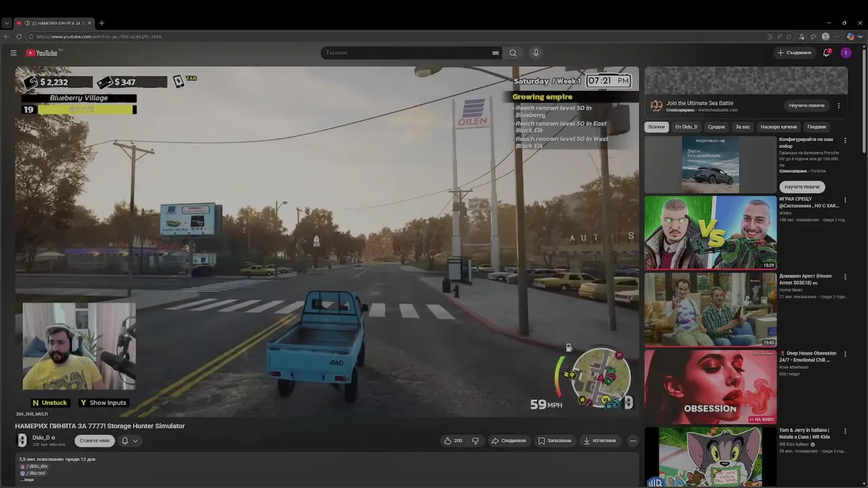Viewport: 868px width, 488px height.
Task: Click the 'Създаване' create button
Action: (794, 53)
